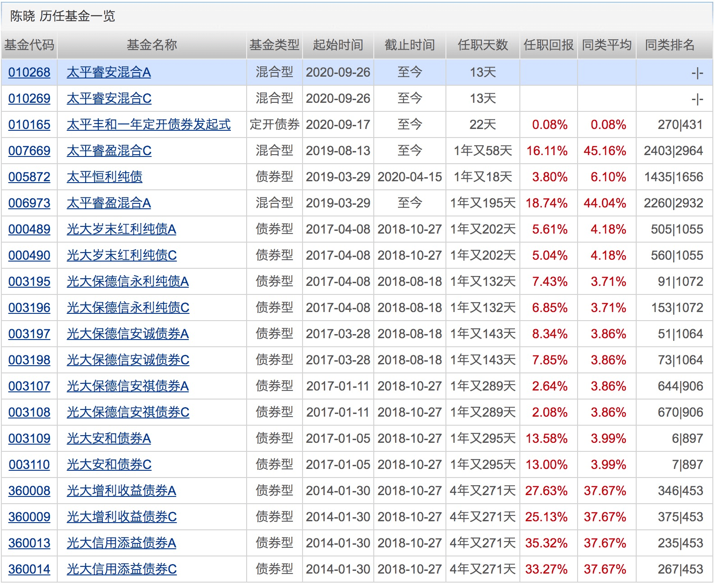Select the start date 2019-08-13
This screenshot has width=716, height=588.
click(x=338, y=151)
